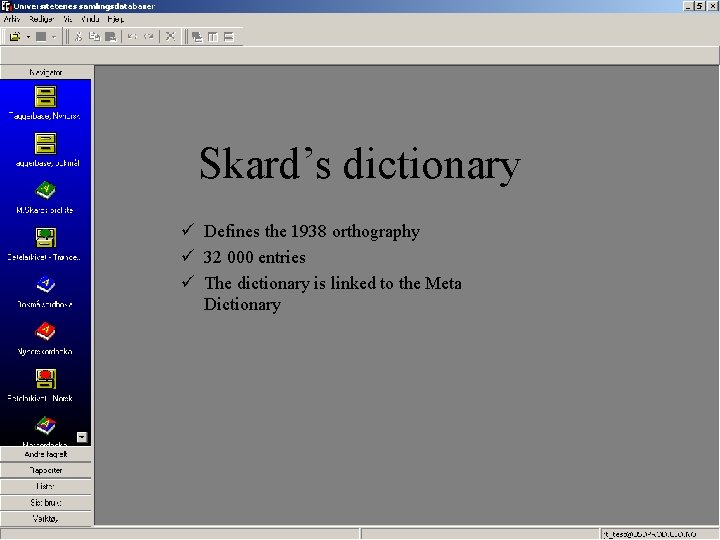
Task: Switch to the Verktøy section
Action: click(x=46, y=519)
